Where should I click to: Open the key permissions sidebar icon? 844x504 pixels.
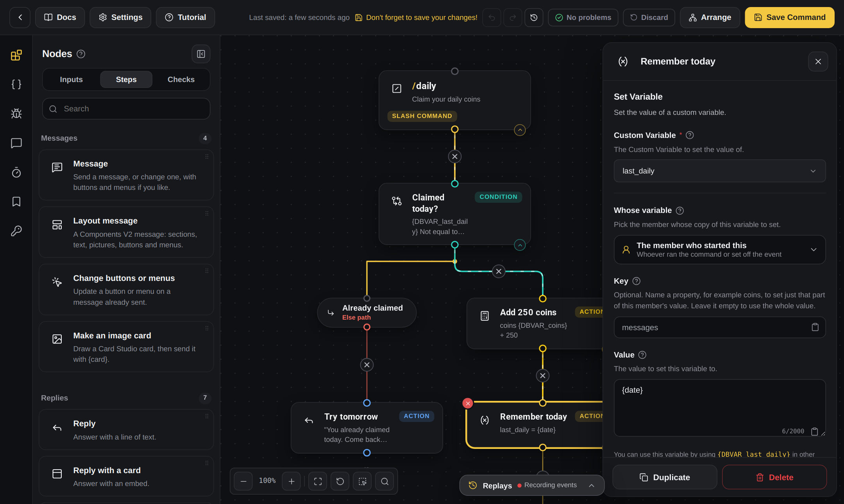click(x=16, y=231)
